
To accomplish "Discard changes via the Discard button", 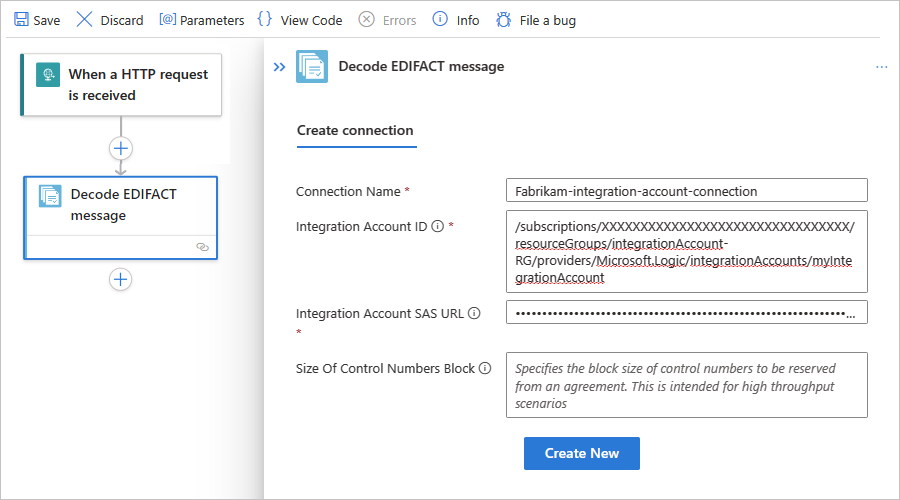I will (110, 20).
